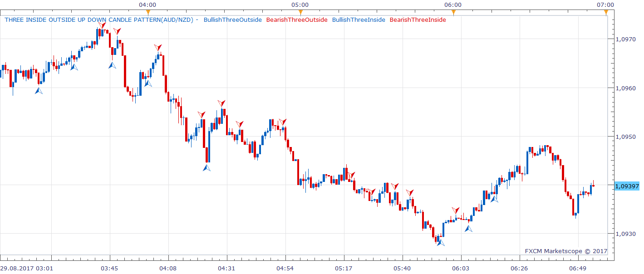
Task: Click the 04:00 orange hour marker
Action: pos(148,12)
